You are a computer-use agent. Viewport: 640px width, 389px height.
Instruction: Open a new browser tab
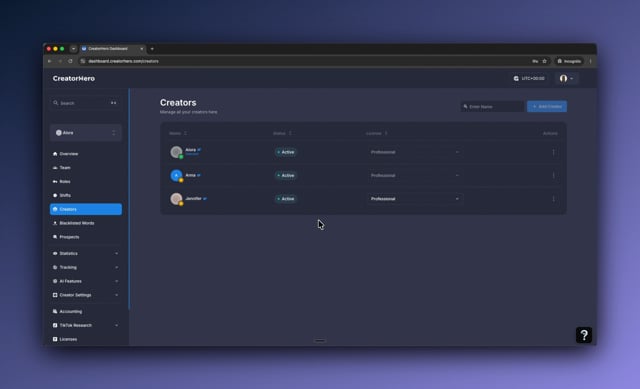pos(152,49)
